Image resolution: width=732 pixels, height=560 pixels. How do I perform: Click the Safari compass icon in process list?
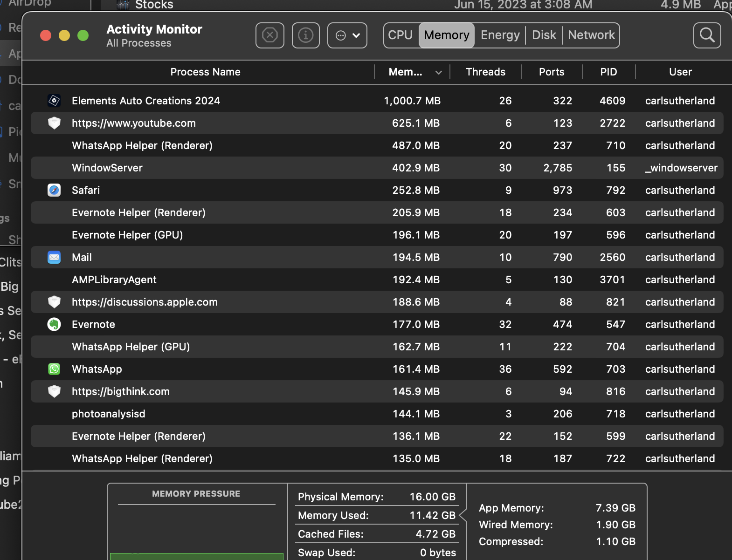[54, 190]
